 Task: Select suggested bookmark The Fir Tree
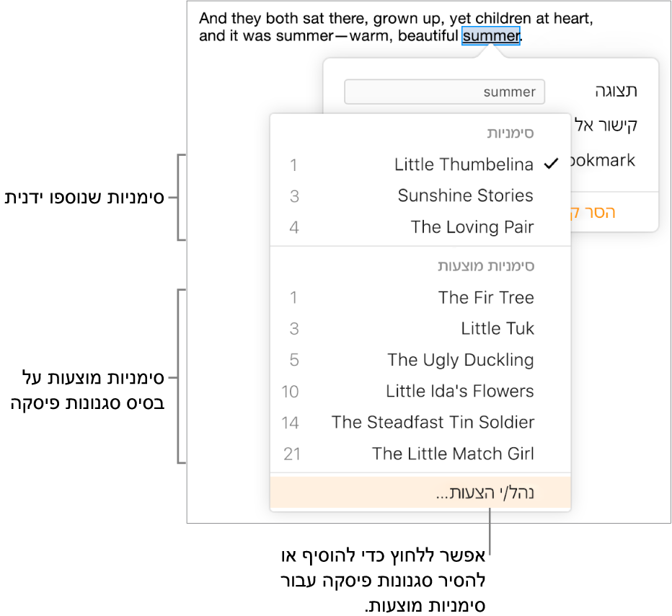click(485, 297)
